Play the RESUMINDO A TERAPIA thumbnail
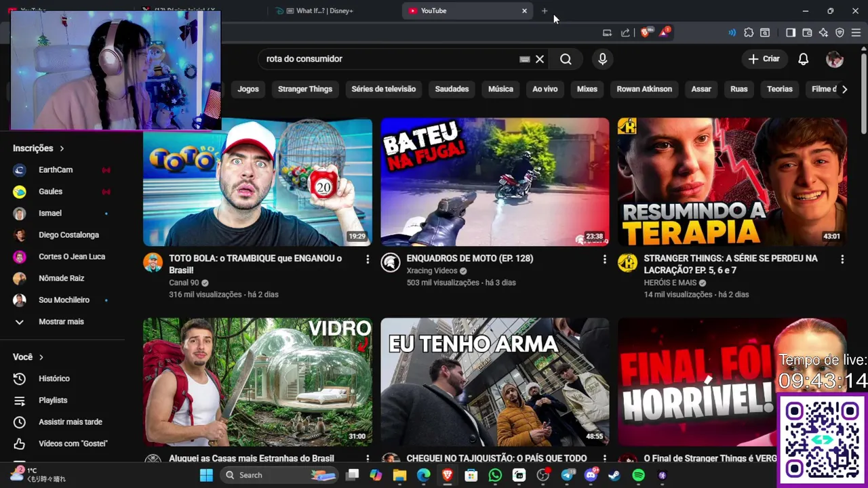 click(x=732, y=182)
